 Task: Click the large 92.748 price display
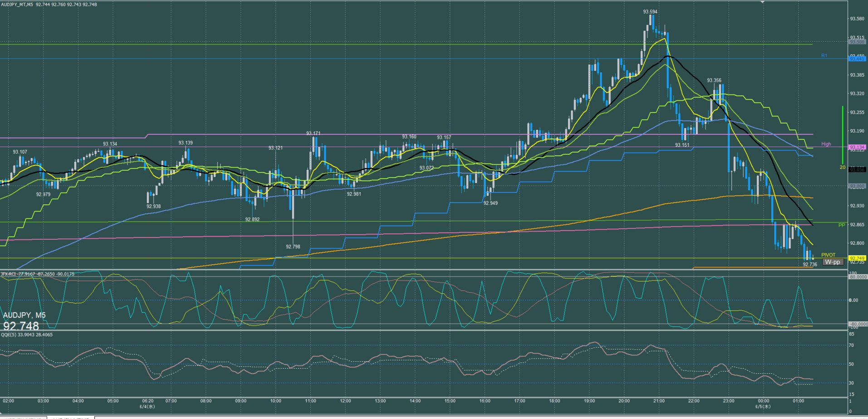[21, 326]
